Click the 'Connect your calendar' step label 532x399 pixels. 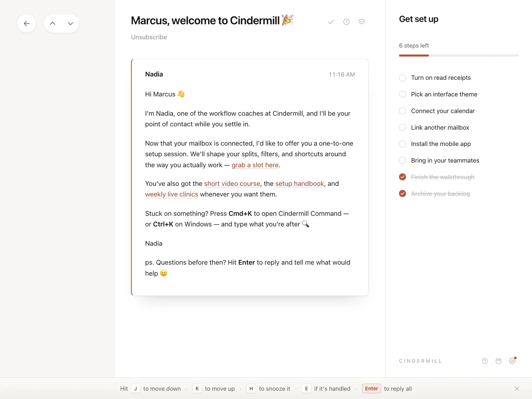443,111
